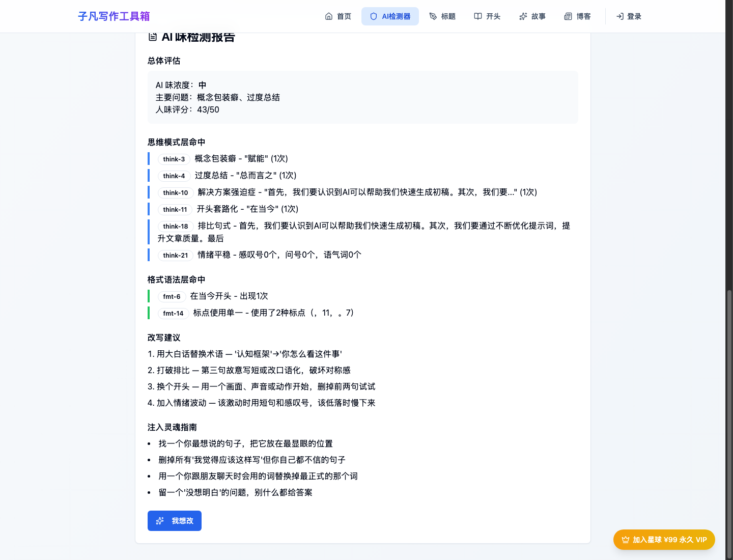The height and width of the screenshot is (560, 733).
Task: Open the 首页 menu item
Action: point(338,16)
